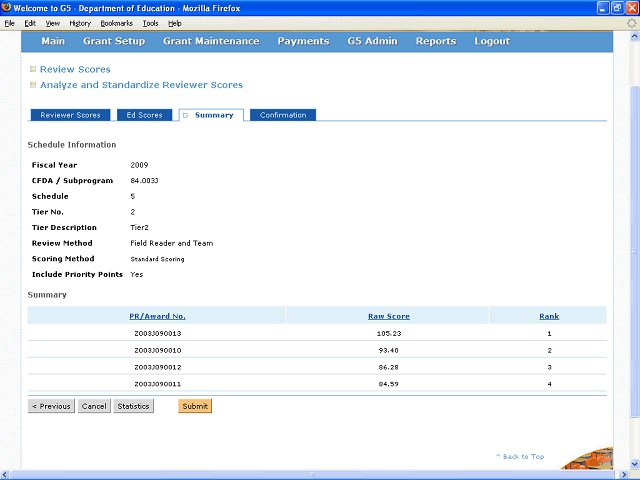The width and height of the screenshot is (640, 480).
Task: Sort by Raw Score column header
Action: point(388,316)
